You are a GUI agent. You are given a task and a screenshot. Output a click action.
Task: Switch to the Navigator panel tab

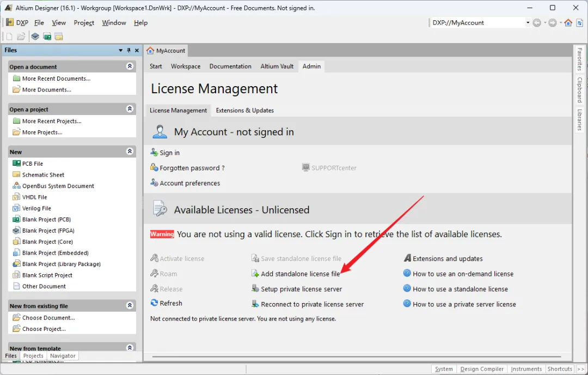tap(63, 356)
